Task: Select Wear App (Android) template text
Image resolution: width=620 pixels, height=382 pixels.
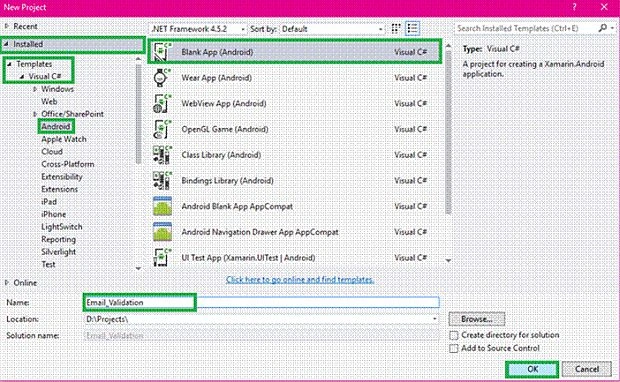Action: tap(216, 78)
